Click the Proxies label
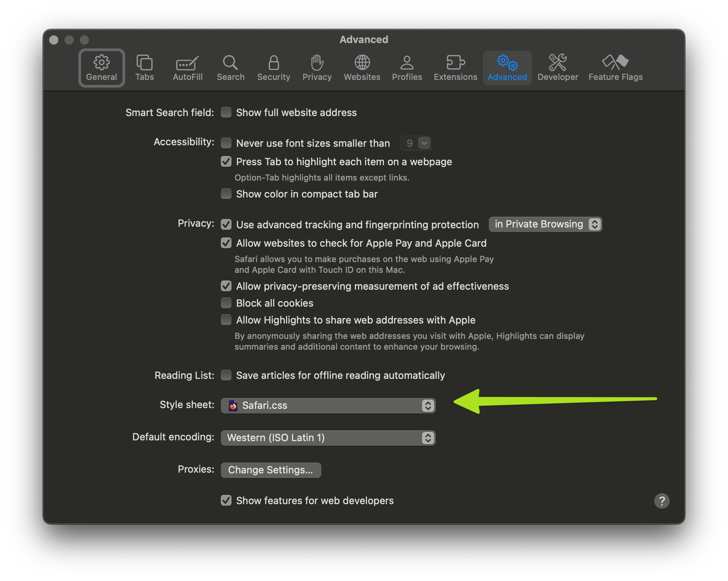This screenshot has width=728, height=581. 196,469
